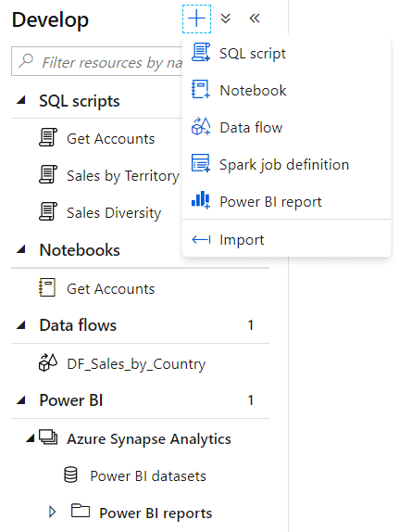Click the script icon beside Sales by Territory

coord(48,175)
